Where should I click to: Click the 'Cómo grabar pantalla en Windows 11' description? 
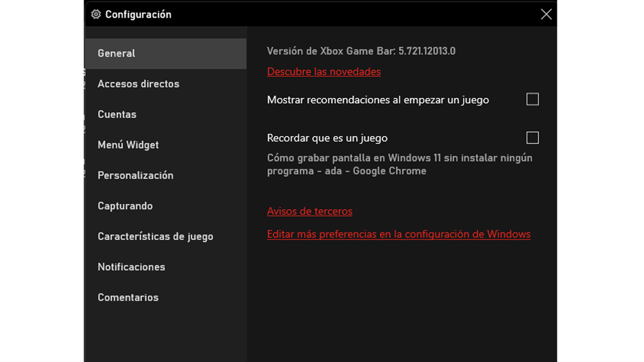pyautogui.click(x=399, y=164)
